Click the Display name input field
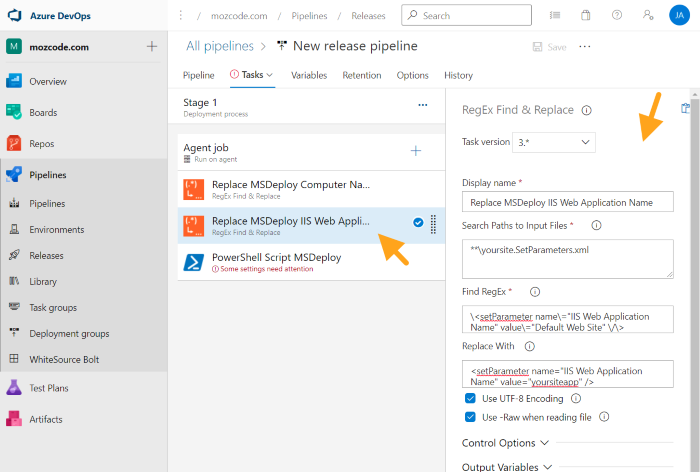700x472 pixels. coord(567,201)
